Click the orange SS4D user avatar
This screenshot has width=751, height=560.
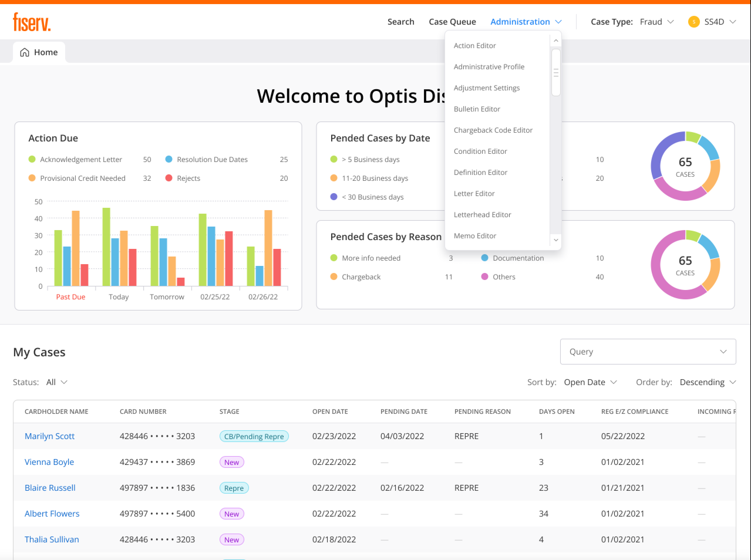coord(694,22)
